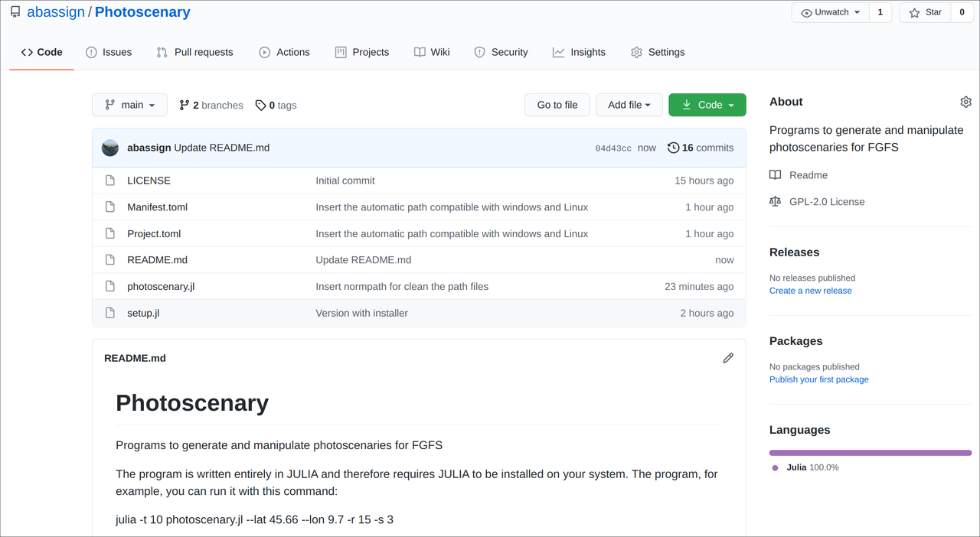Screen dimensions: 980x537
Task: Open the Issues tab
Action: click(109, 52)
